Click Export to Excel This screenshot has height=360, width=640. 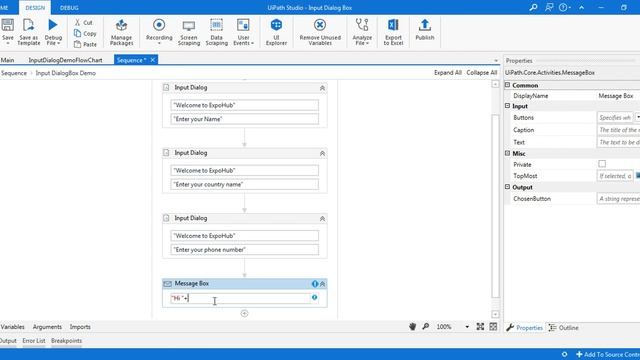pos(393,32)
